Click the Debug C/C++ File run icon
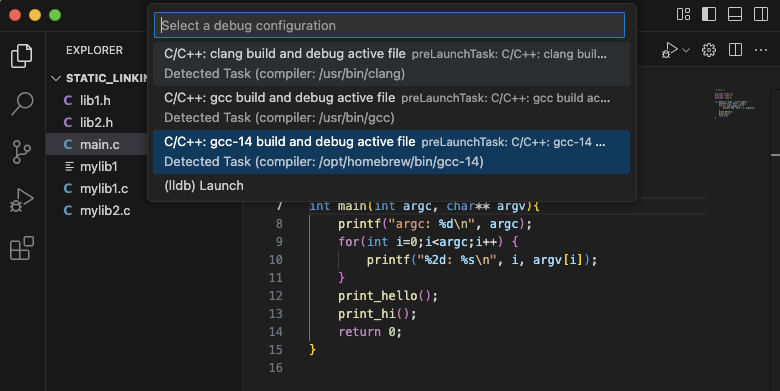Viewport: 780px width, 391px height. pyautogui.click(x=670, y=50)
